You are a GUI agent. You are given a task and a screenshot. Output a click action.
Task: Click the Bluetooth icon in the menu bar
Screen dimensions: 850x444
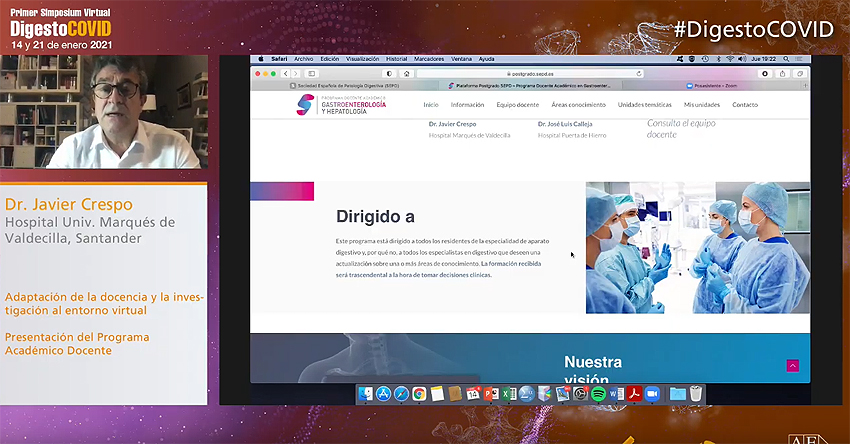719,59
